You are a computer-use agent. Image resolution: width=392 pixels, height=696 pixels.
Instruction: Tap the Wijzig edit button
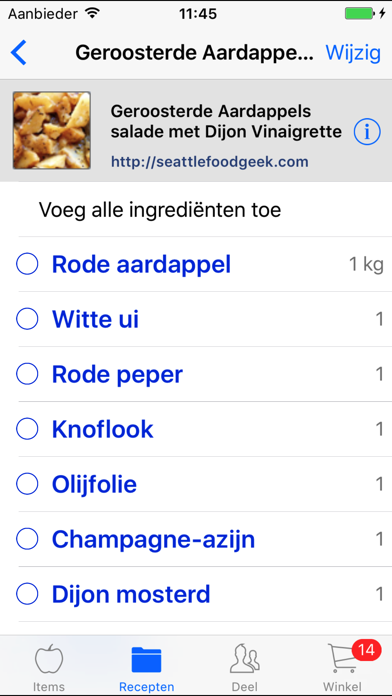tap(353, 53)
